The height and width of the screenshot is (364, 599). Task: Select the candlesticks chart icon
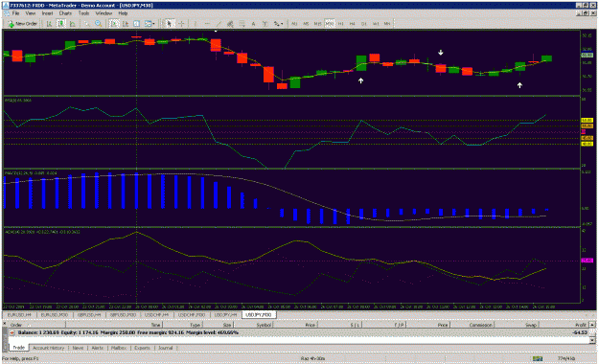click(x=60, y=24)
